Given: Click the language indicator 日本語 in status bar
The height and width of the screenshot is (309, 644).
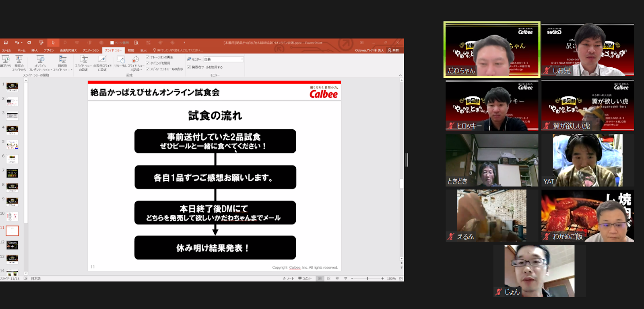Looking at the screenshot, I should pyautogui.click(x=36, y=278).
